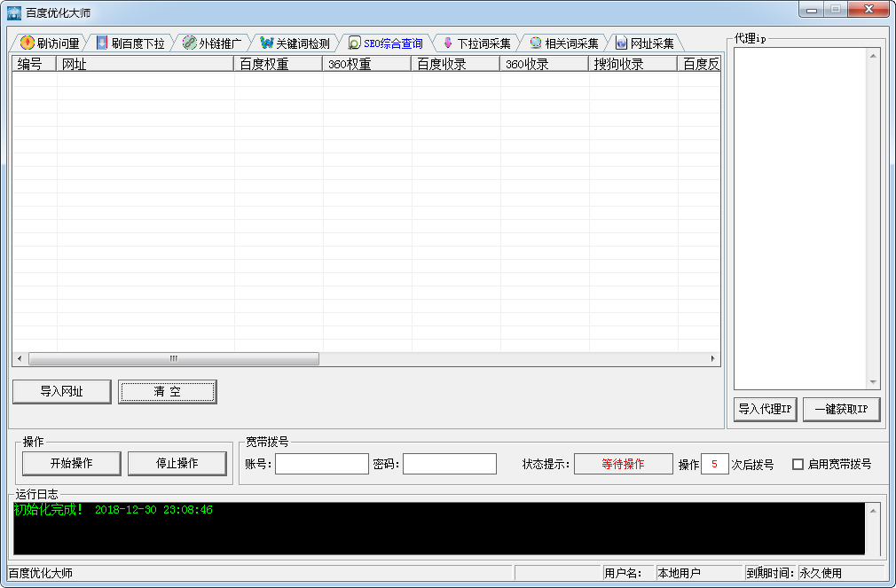Click the 等待操作 status button

point(624,464)
